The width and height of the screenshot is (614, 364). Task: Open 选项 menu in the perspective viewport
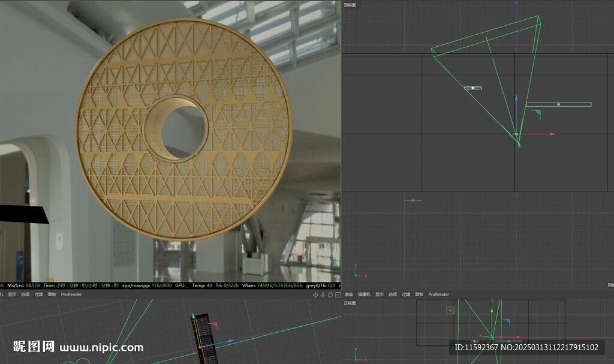25,294
